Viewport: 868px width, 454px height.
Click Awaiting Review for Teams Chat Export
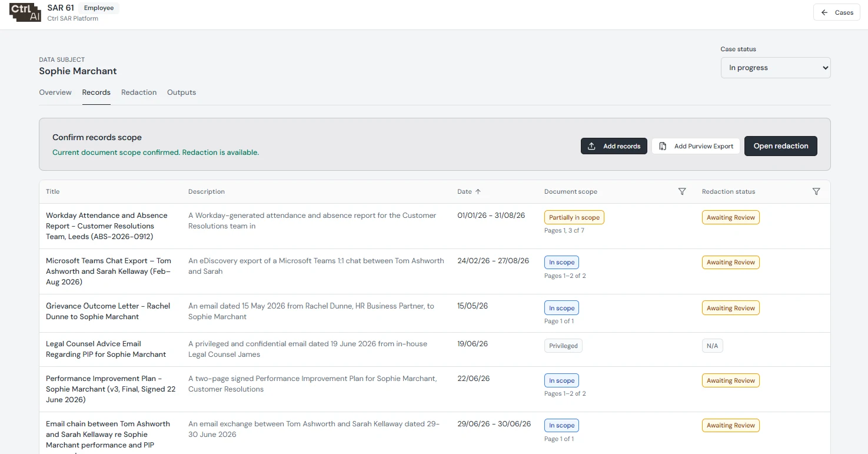point(731,262)
